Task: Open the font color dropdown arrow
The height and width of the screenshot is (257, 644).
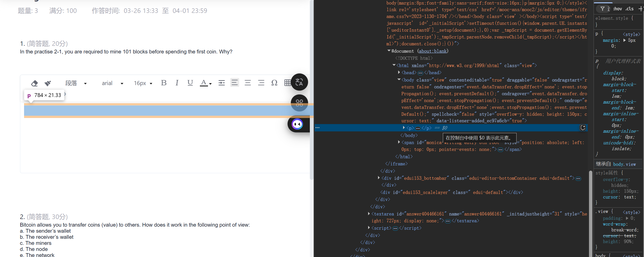Action: (210, 84)
